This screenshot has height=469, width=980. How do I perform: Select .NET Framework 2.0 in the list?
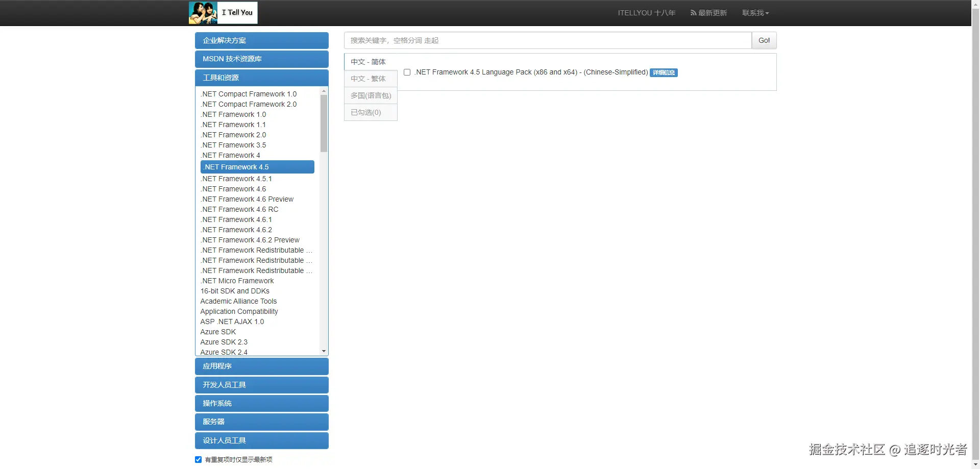point(233,135)
